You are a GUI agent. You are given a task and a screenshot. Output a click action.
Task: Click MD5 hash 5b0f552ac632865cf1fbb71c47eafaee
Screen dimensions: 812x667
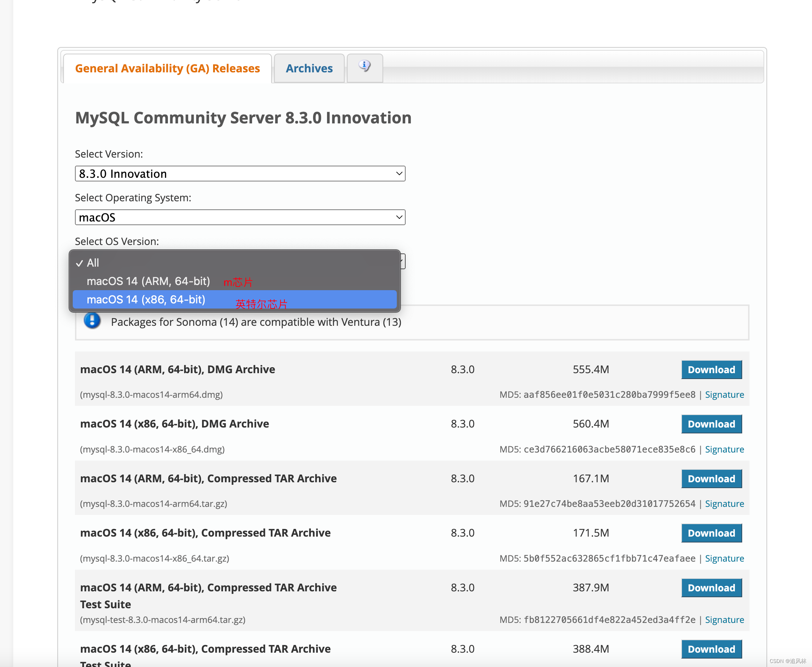610,558
